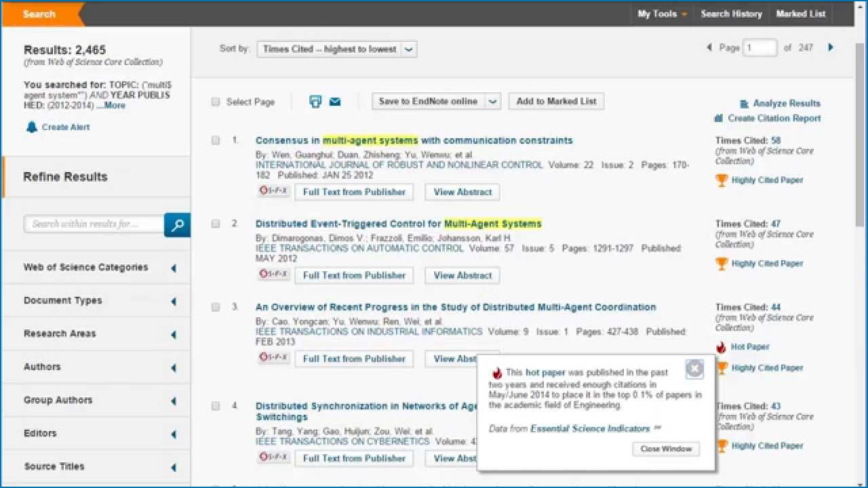Open Save to EndNote online dropdown arrow
The height and width of the screenshot is (488, 868).
(493, 102)
